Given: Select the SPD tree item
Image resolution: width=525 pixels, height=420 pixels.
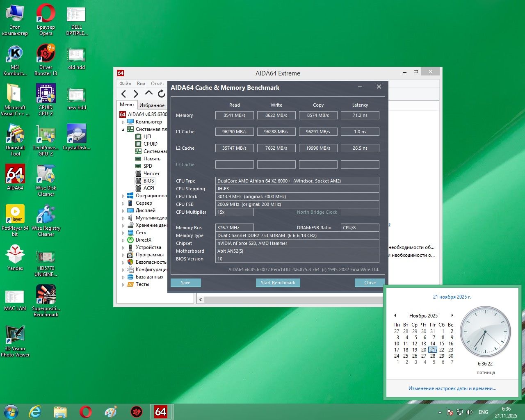Looking at the screenshot, I should (148, 166).
